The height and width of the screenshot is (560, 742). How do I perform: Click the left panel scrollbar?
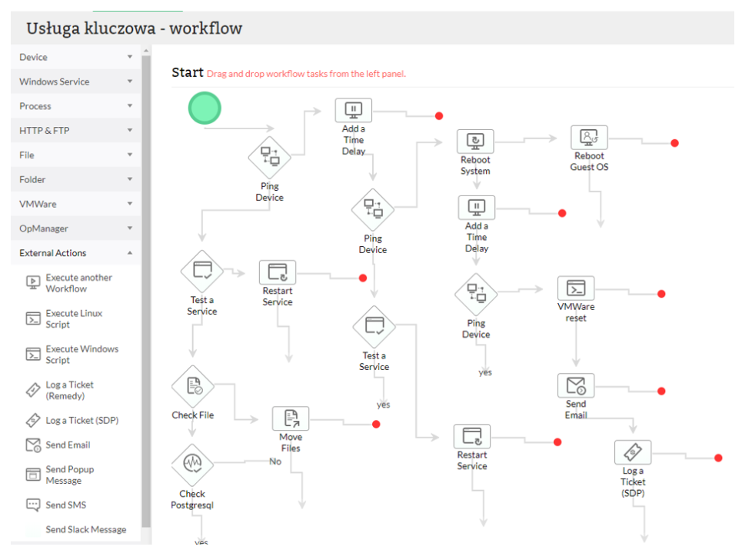tap(145, 292)
